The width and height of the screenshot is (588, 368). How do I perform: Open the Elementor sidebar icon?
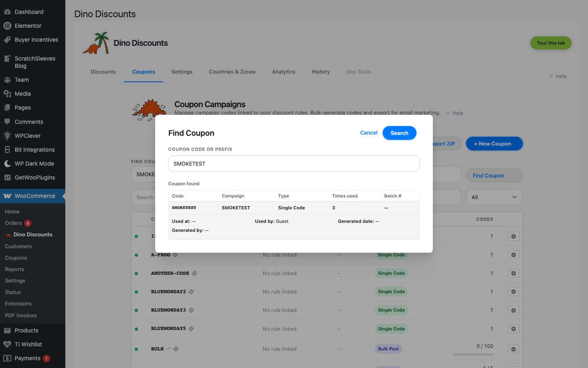tap(7, 26)
